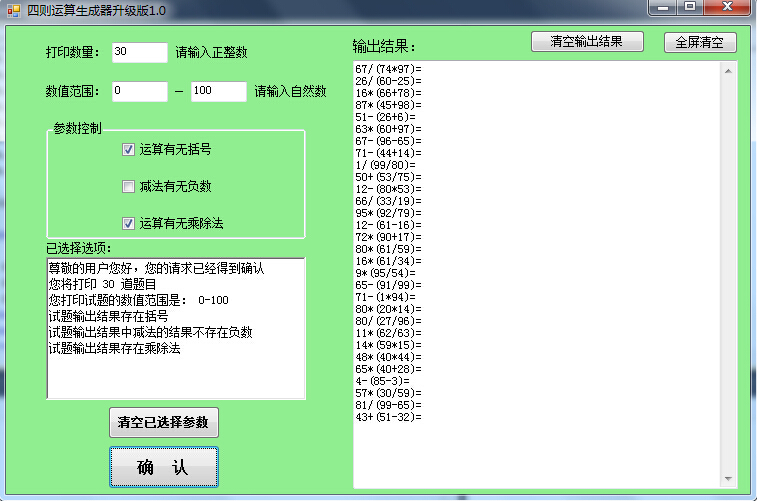
Task: Enable the 减法有无负数 checkbox
Action: coord(128,186)
